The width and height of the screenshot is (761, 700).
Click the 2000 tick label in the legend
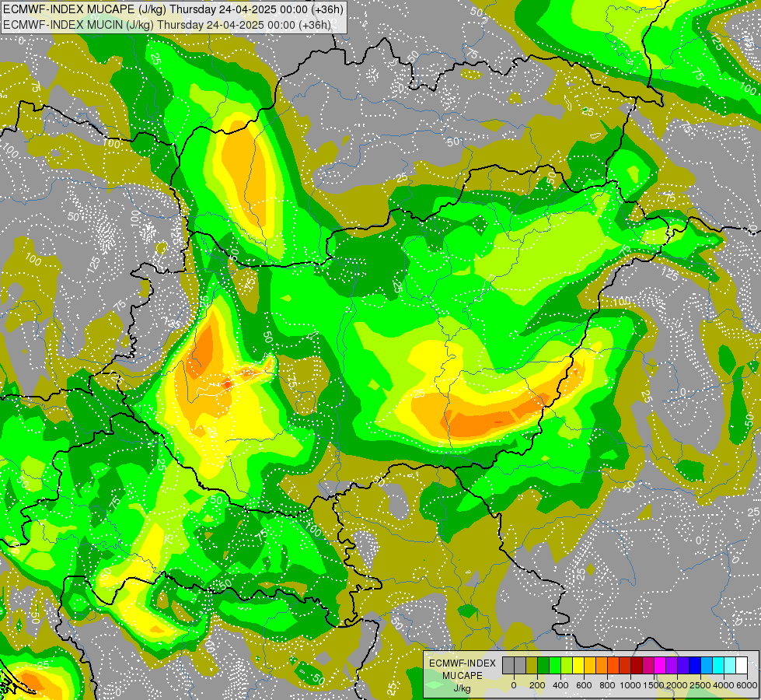pos(677,685)
